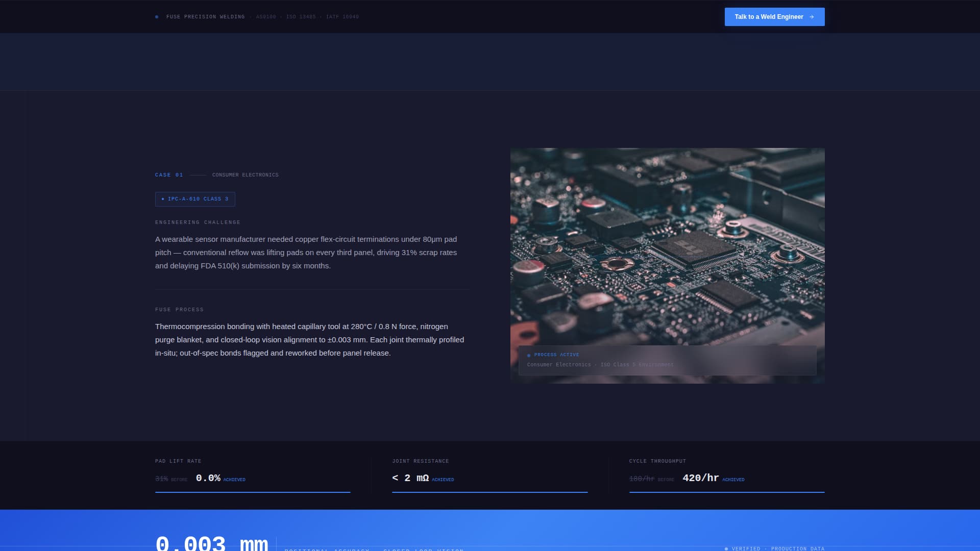Click the progress bar under Joint Resistance
This screenshot has height=551, width=980.
coord(490,492)
